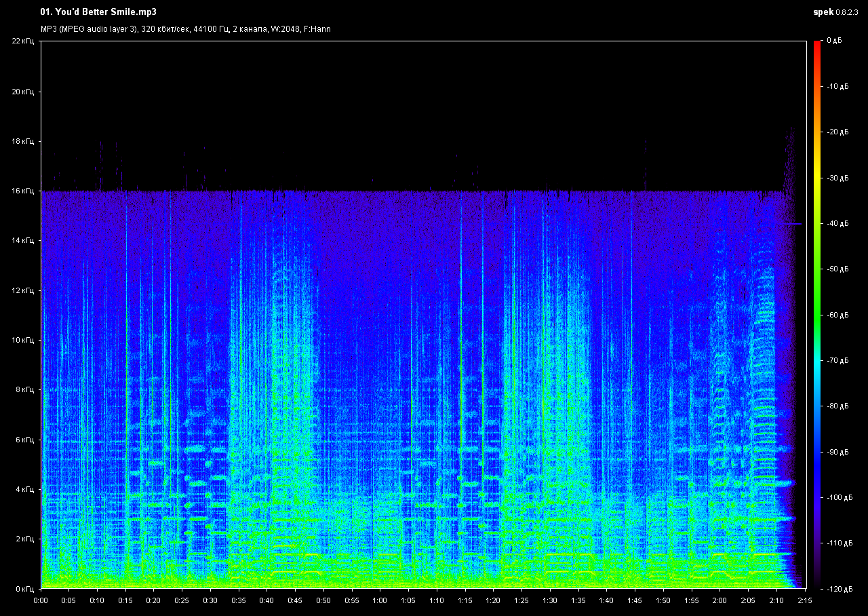Click the red top of the color bar
868x616 pixels.
(817, 45)
